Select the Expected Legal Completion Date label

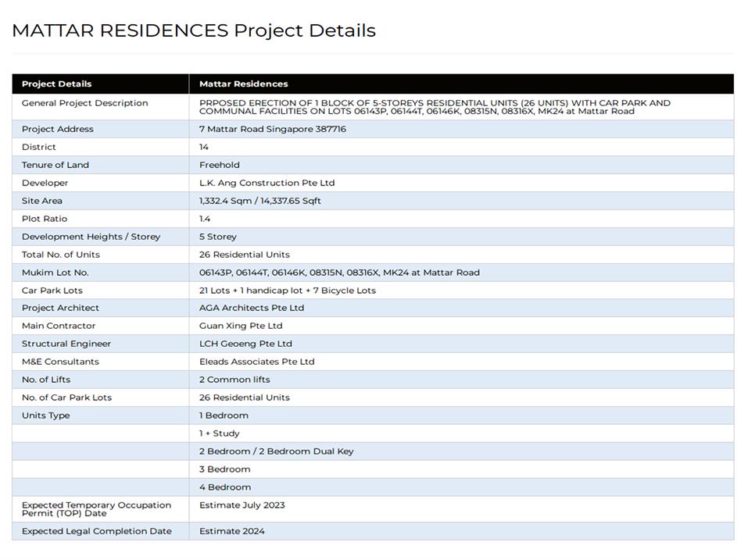click(x=96, y=531)
